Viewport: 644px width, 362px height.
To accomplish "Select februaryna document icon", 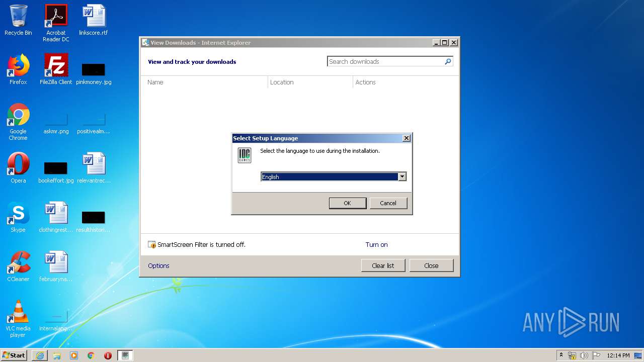I will pyautogui.click(x=56, y=266).
